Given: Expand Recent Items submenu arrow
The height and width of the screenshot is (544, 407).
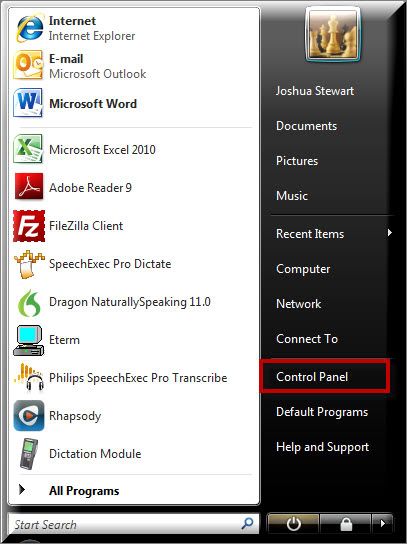Looking at the screenshot, I should pyautogui.click(x=390, y=232).
